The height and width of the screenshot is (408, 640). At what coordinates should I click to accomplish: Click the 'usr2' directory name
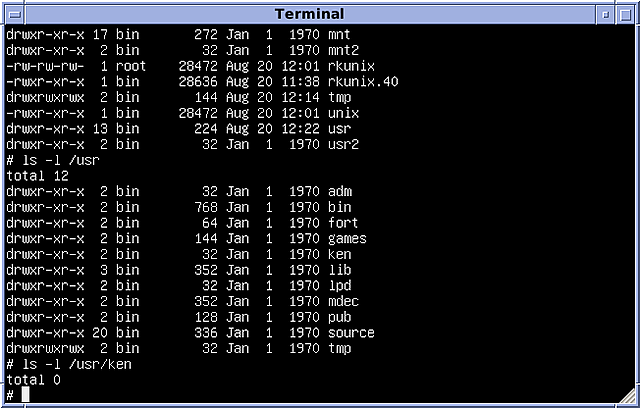click(343, 144)
